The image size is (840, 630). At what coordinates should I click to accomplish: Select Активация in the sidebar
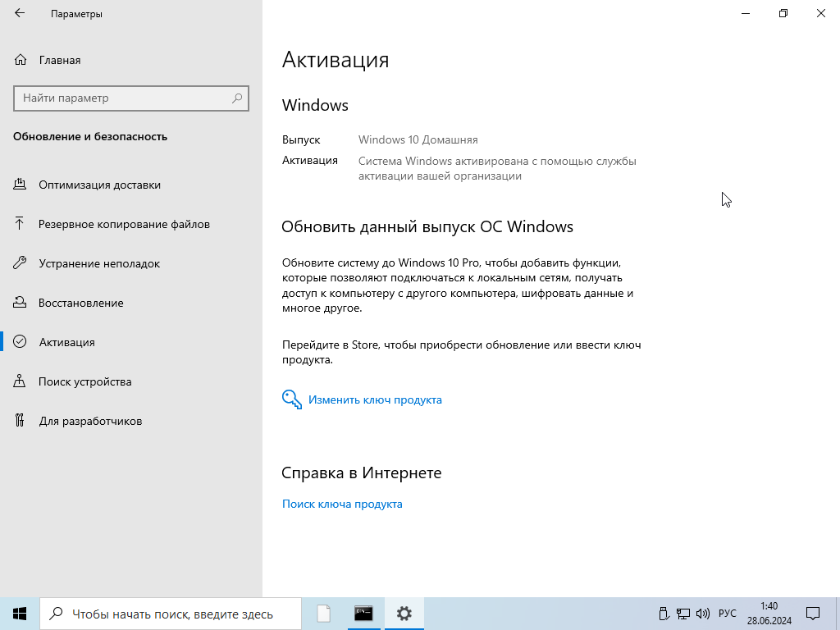pyautogui.click(x=66, y=342)
